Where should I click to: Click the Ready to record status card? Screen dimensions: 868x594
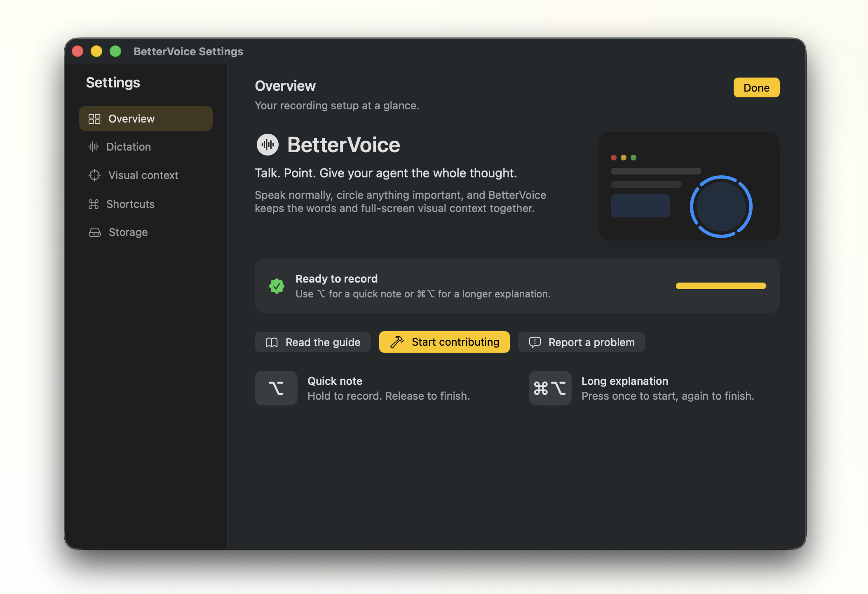coord(517,286)
